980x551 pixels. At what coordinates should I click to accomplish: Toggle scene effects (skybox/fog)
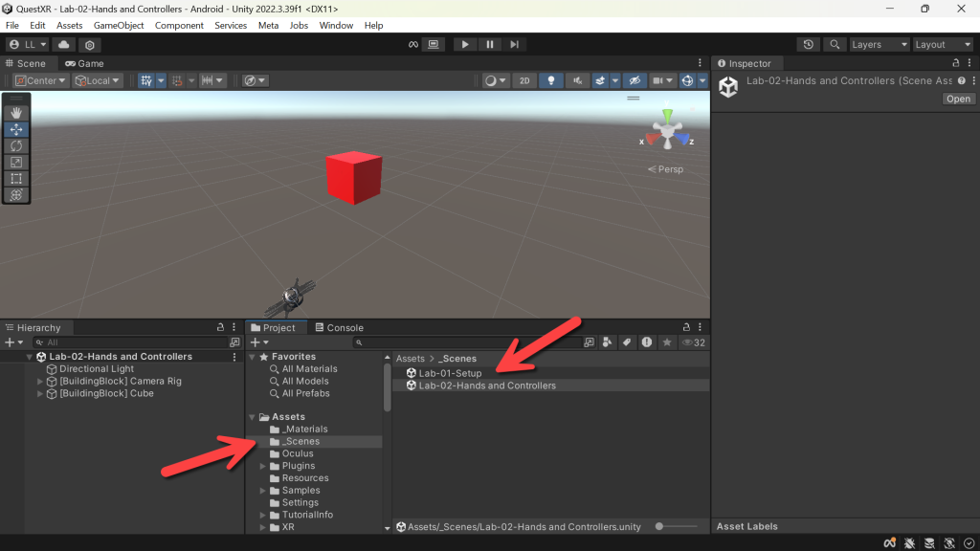(600, 80)
